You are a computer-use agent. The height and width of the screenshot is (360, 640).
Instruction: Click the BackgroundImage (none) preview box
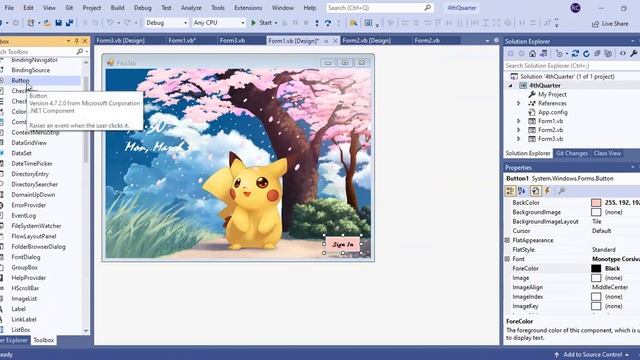point(596,212)
